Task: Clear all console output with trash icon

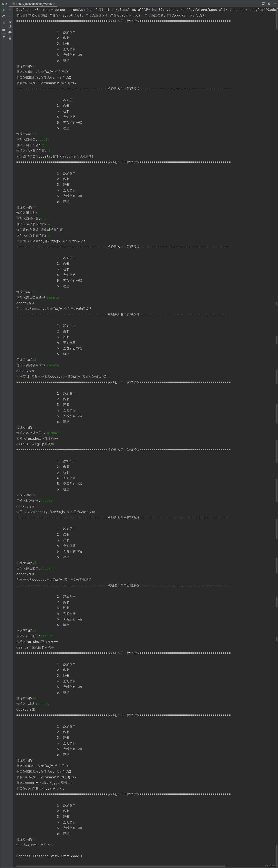Action: [x=10, y=38]
